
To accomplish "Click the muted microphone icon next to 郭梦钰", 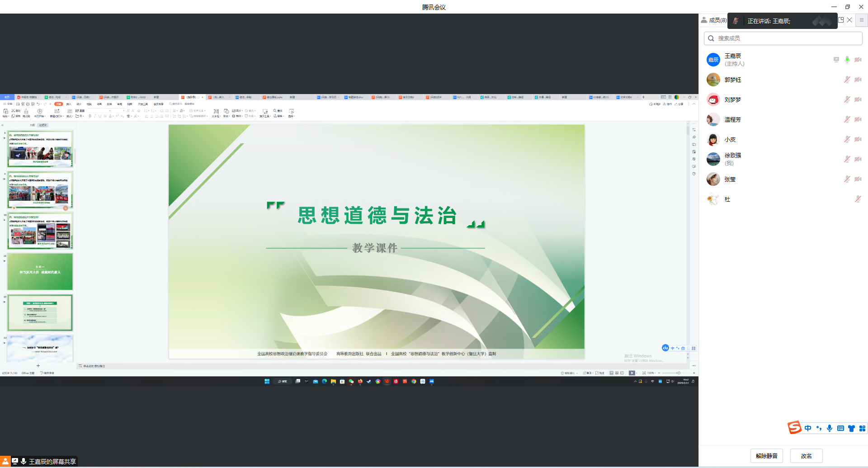I will coord(847,80).
